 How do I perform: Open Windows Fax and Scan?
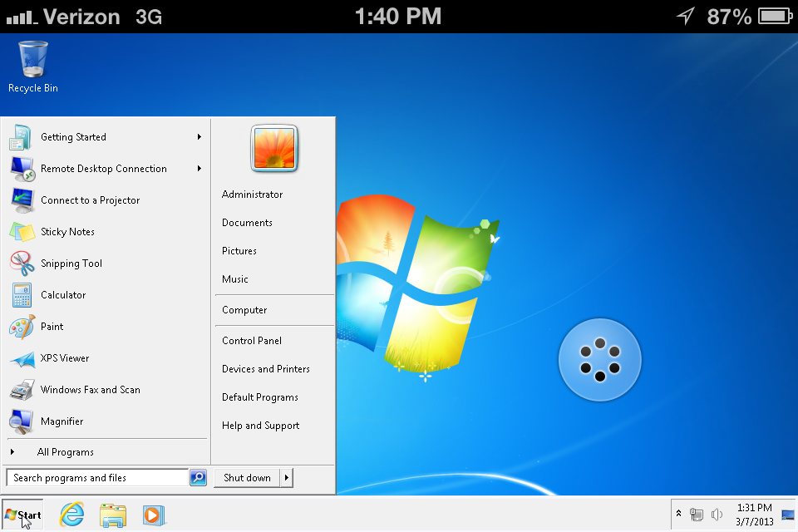[90, 390]
